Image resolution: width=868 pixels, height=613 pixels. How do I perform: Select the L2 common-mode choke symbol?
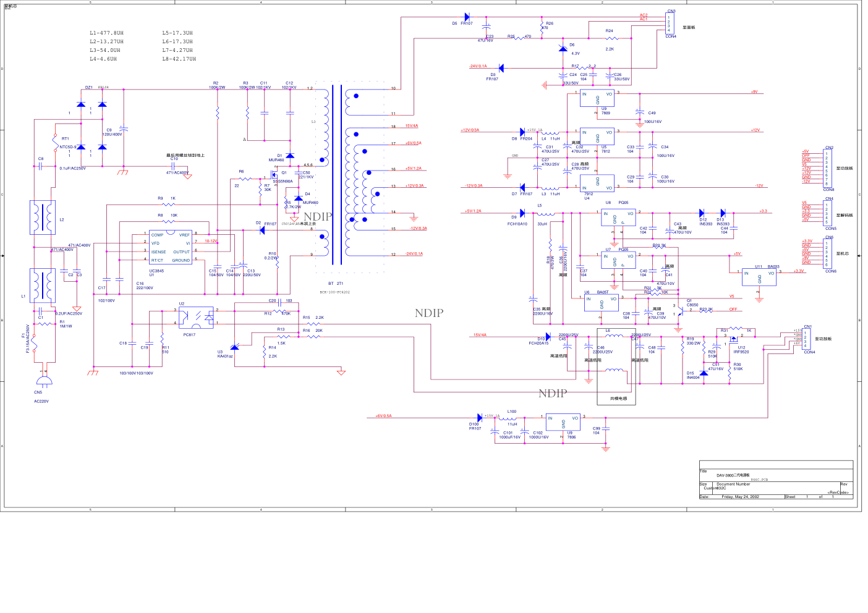point(43,218)
